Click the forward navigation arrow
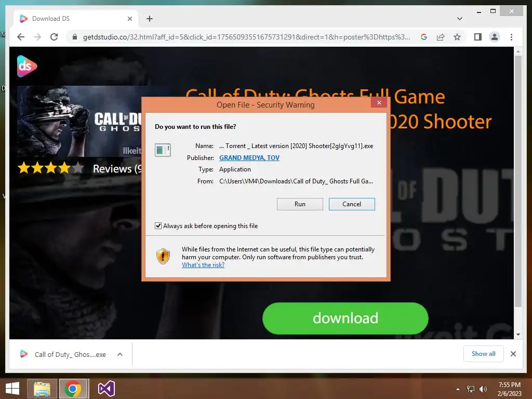The image size is (532, 399). point(37,37)
